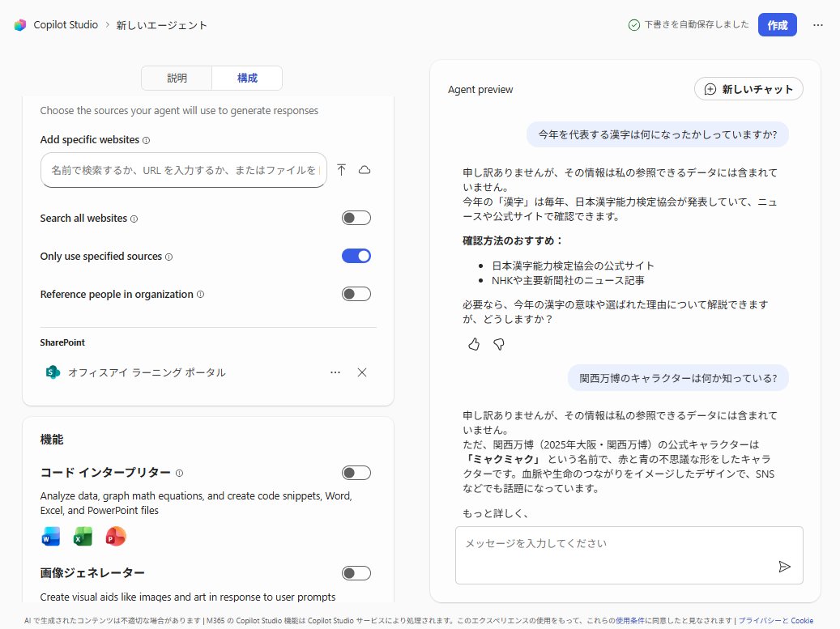Click the thumbs up feedback icon
The image size is (840, 629).
pos(474,344)
